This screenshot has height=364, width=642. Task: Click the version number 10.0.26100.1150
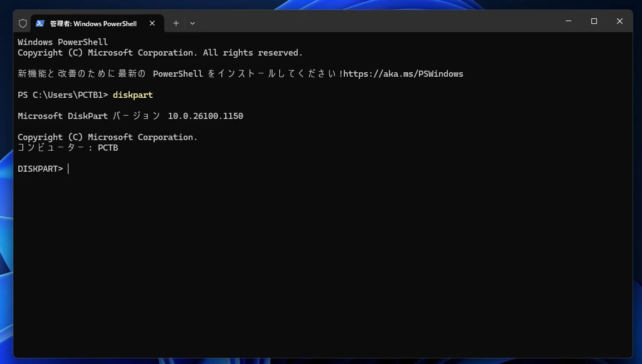point(205,116)
